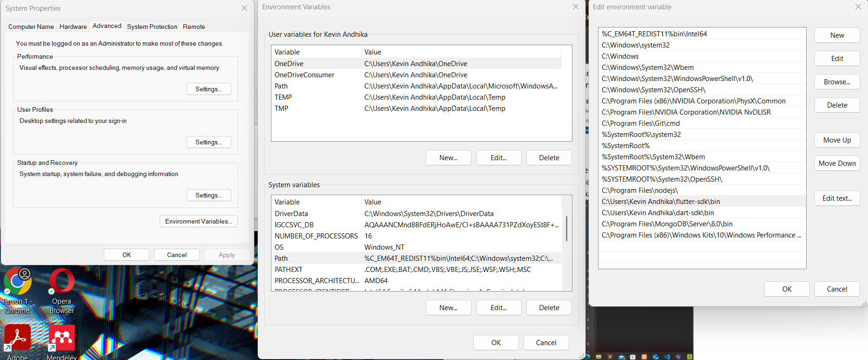Open the Person 1 Chrome desktop shortcut

click(18, 282)
